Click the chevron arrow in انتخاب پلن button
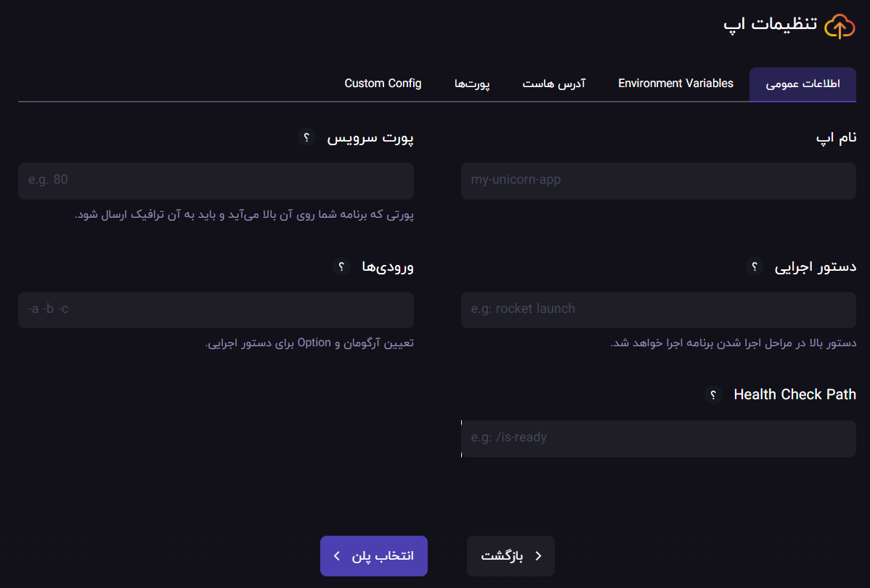 337,556
